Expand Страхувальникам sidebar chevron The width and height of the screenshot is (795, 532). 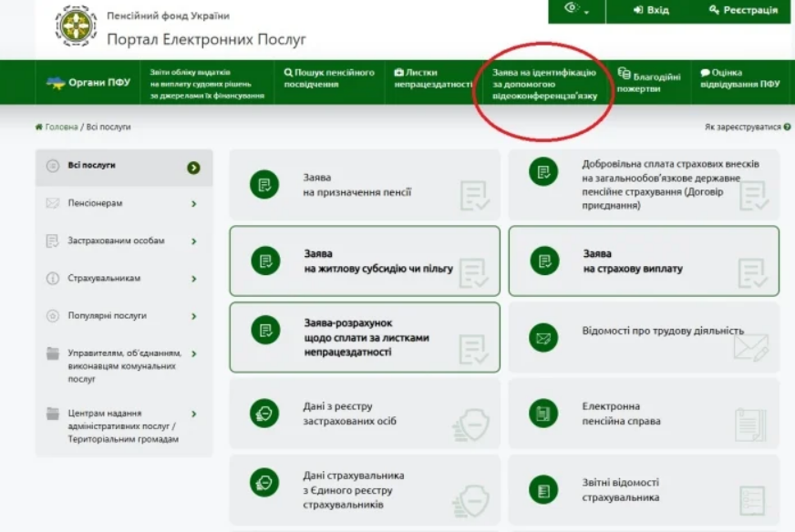pos(194,279)
